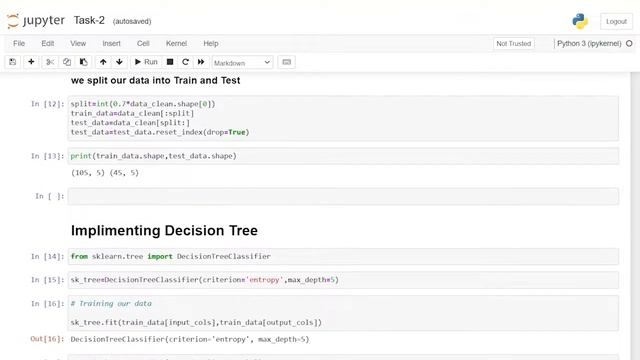The image size is (640, 360).
Task: Restart kernel and rerun all icon
Action: coord(201,62)
